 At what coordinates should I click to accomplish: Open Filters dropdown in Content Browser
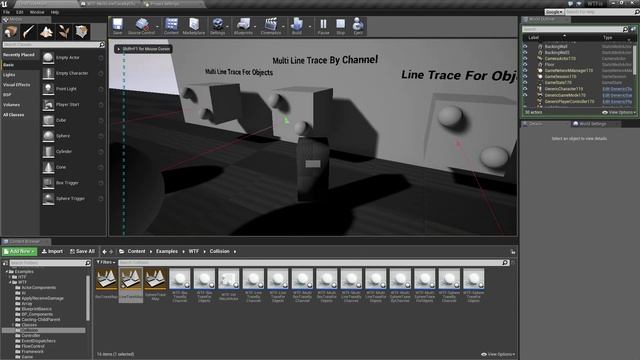click(x=106, y=262)
